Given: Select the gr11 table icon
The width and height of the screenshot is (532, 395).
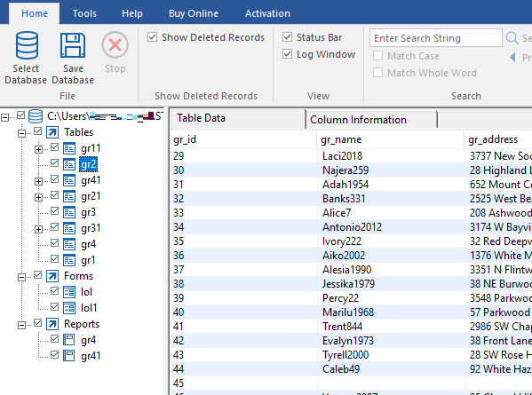Looking at the screenshot, I should click(69, 148).
